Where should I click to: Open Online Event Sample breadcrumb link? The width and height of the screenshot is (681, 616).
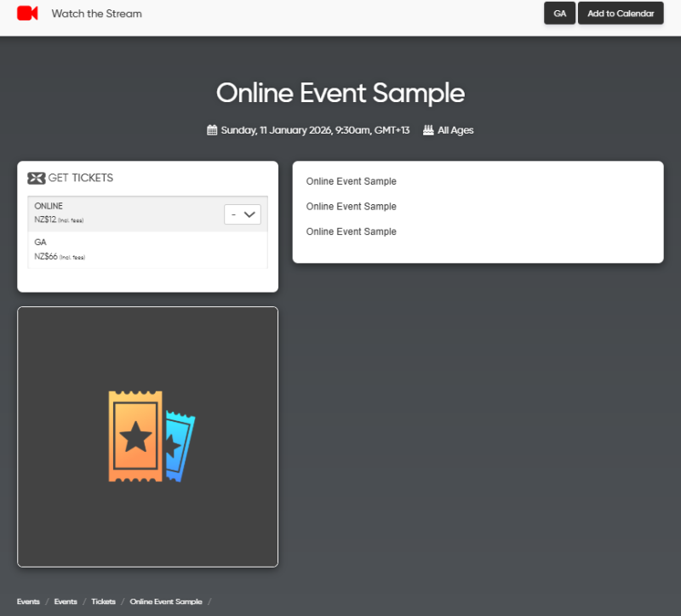[166, 602]
